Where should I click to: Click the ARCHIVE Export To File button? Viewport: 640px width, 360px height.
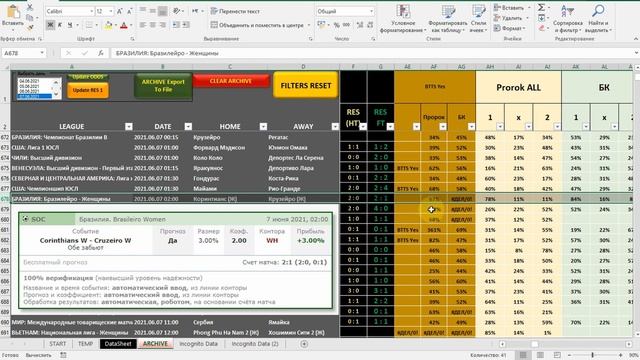[163, 86]
